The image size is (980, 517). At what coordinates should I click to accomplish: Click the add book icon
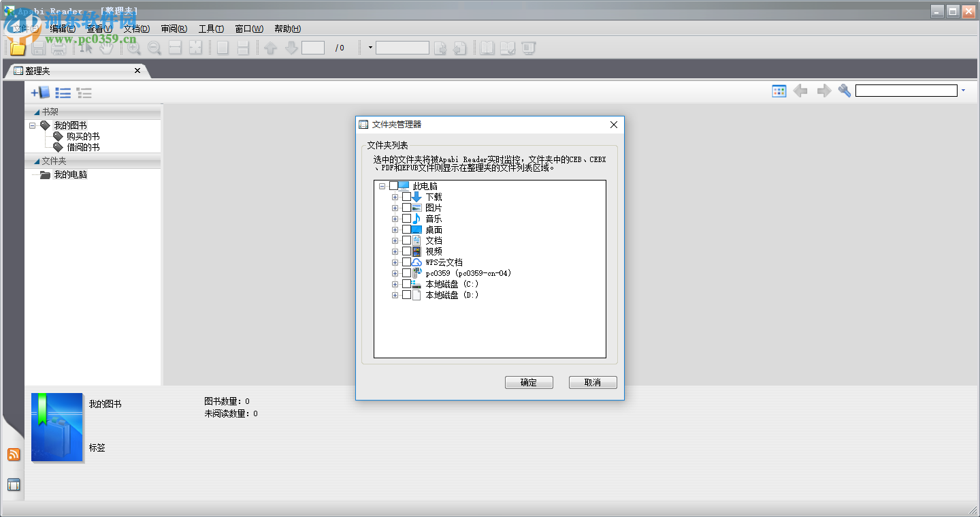(40, 92)
